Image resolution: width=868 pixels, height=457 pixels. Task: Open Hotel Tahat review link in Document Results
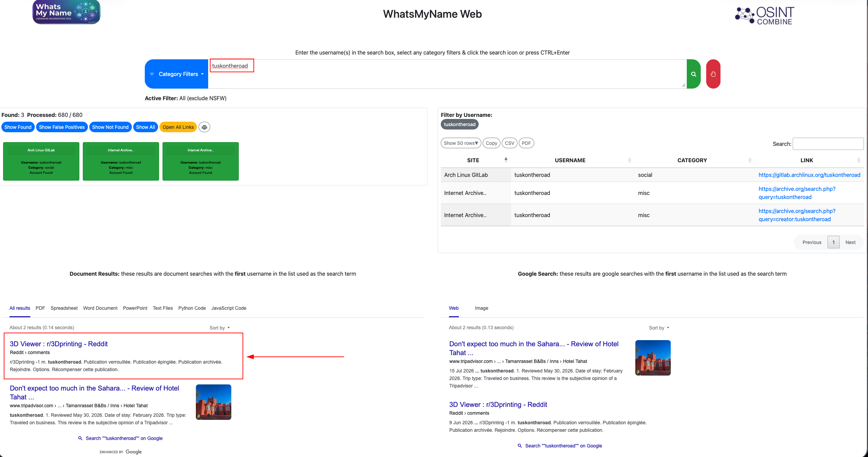[94, 393]
